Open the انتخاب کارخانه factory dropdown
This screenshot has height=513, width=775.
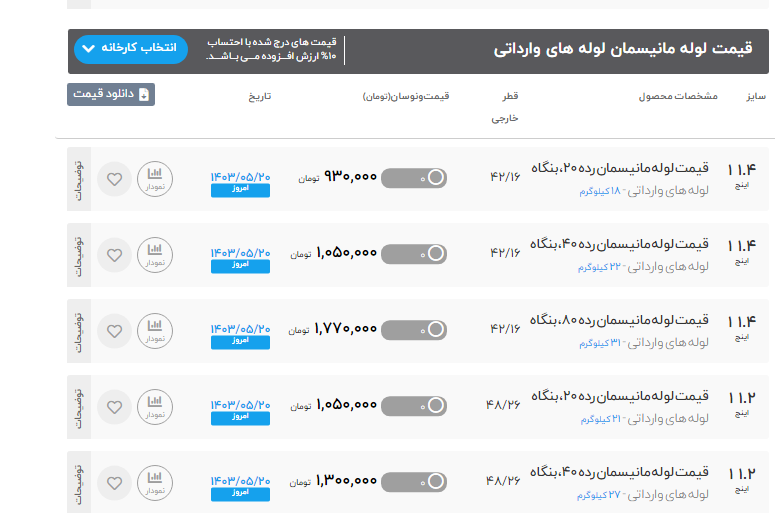(x=130, y=48)
